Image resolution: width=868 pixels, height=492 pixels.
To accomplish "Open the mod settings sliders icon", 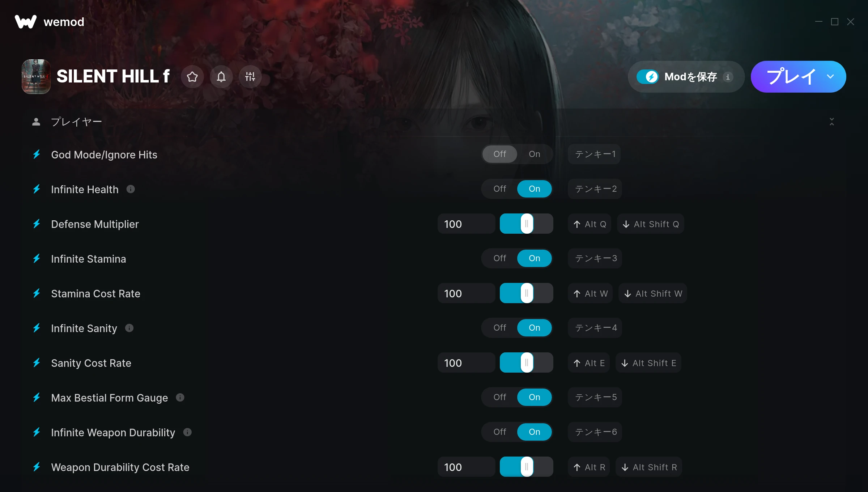I will point(250,77).
